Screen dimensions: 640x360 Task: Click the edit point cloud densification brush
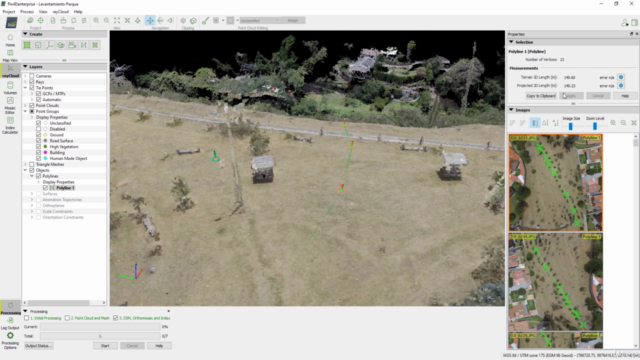(x=205, y=20)
